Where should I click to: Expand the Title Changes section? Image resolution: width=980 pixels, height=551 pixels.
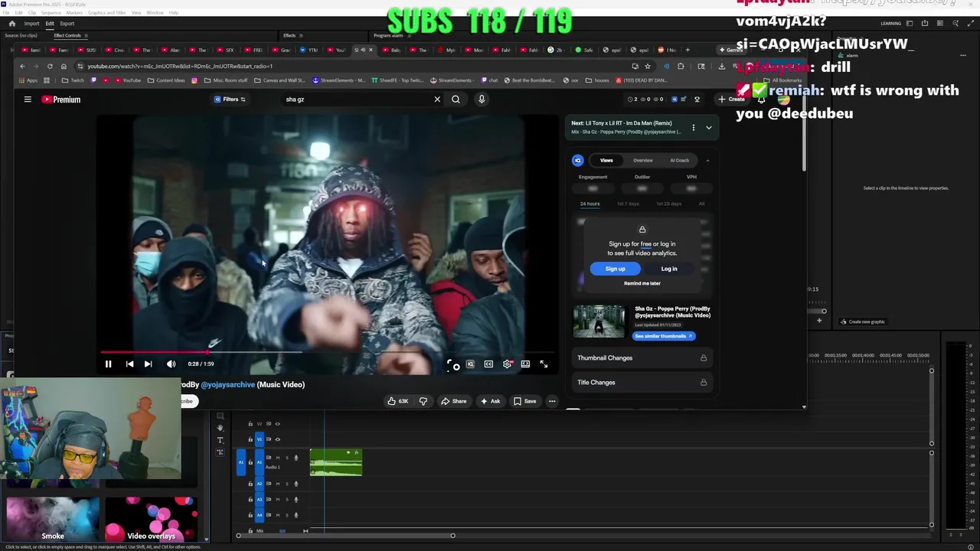tap(642, 383)
